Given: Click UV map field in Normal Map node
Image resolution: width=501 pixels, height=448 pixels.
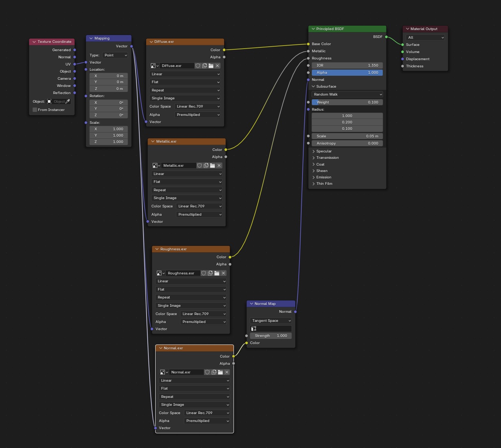Looking at the screenshot, I should [271, 329].
